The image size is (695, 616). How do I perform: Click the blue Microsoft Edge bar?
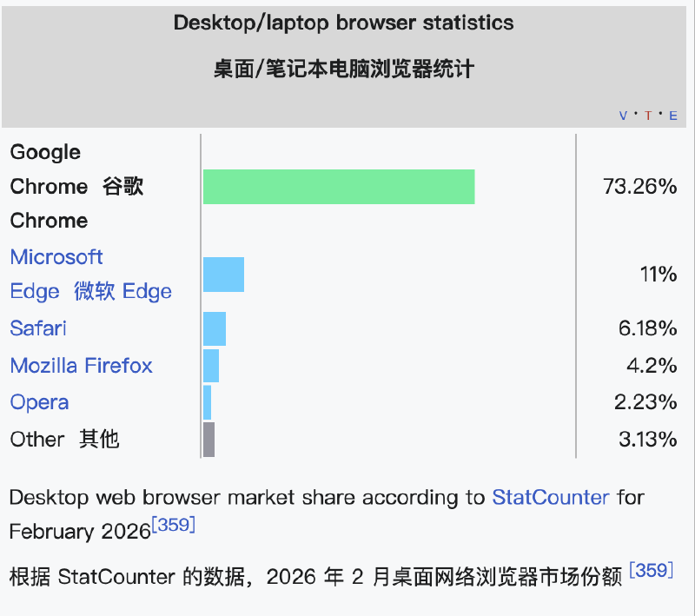pos(223,275)
